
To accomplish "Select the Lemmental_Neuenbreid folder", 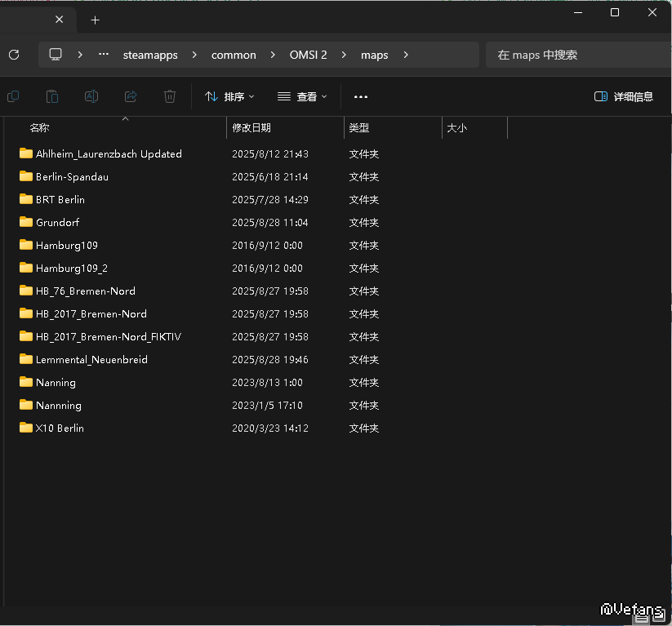I will click(91, 359).
